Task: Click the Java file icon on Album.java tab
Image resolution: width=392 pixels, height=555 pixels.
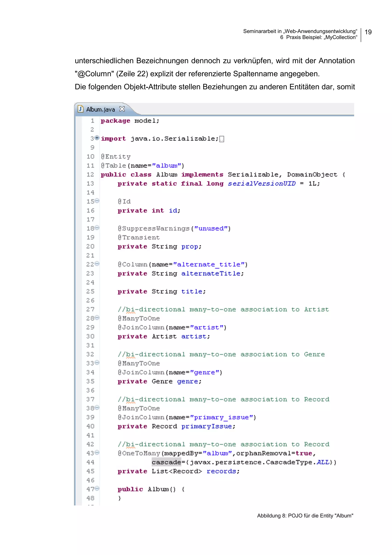Action: click(x=80, y=109)
